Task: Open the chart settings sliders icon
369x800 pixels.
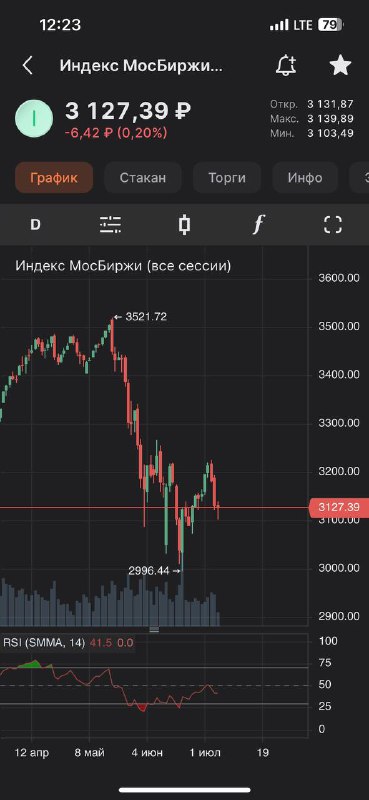Action: click(110, 224)
